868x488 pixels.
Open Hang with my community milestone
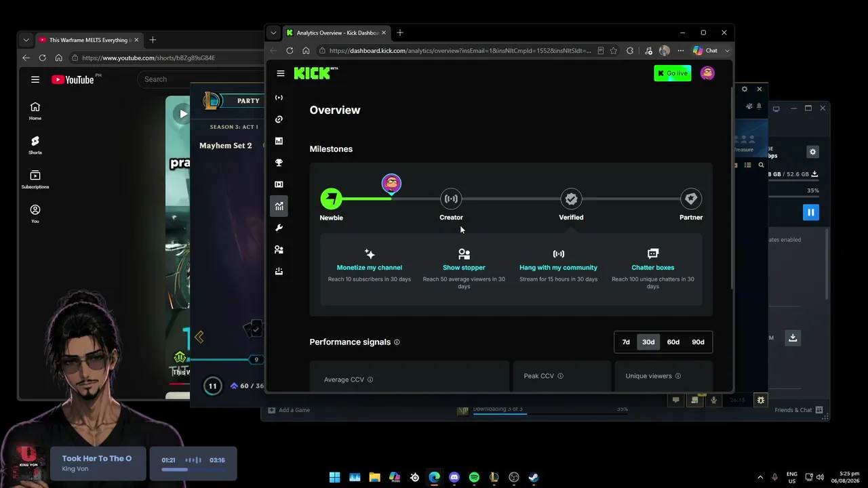pyautogui.click(x=558, y=268)
